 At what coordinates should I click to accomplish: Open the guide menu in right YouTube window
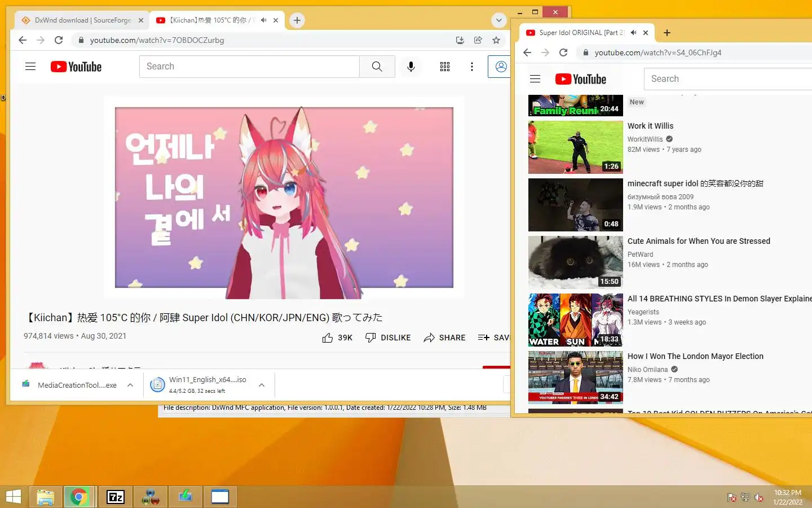535,79
